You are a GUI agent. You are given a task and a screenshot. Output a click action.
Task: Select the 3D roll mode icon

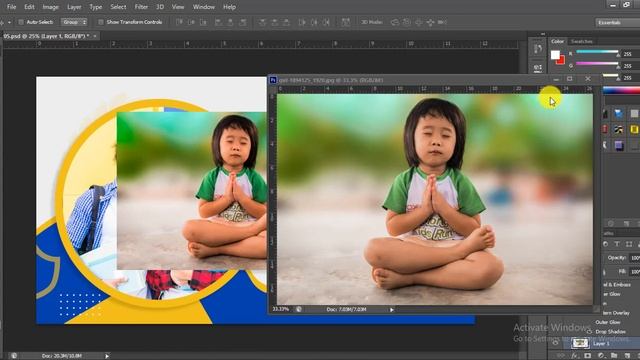(407, 22)
